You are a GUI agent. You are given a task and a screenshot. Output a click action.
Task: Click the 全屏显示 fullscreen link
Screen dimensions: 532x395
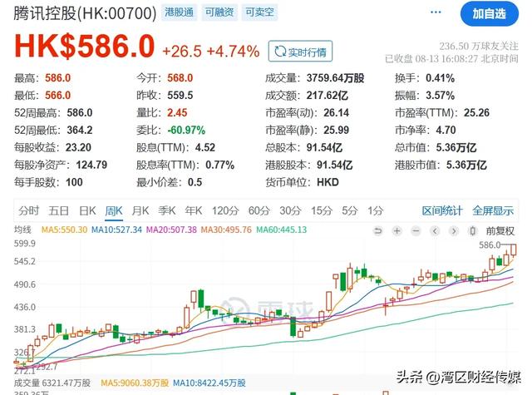coord(493,210)
